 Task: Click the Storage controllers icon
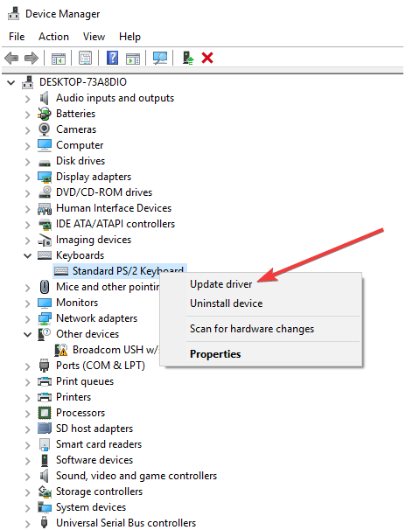pos(45,492)
